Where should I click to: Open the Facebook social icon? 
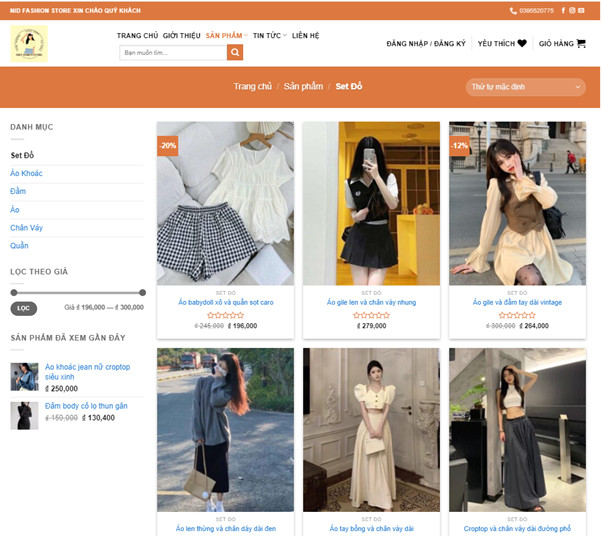(563, 10)
